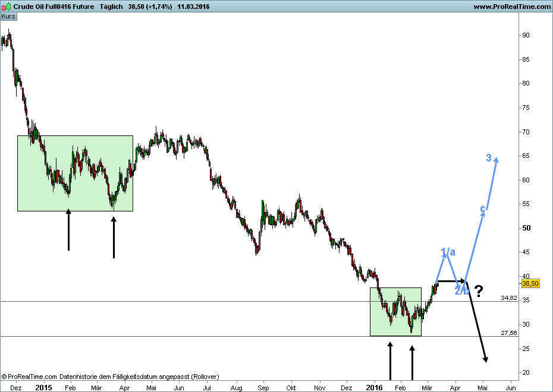Click the Kurs panel label

coord(9,17)
